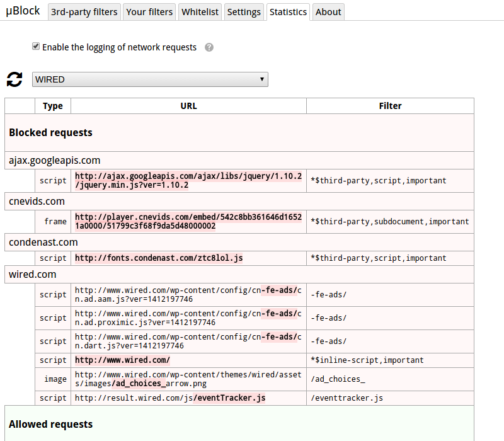Viewport: 504px width, 441px height.
Task: Click the ajax.googleapis.com domain row
Action: tap(239, 161)
